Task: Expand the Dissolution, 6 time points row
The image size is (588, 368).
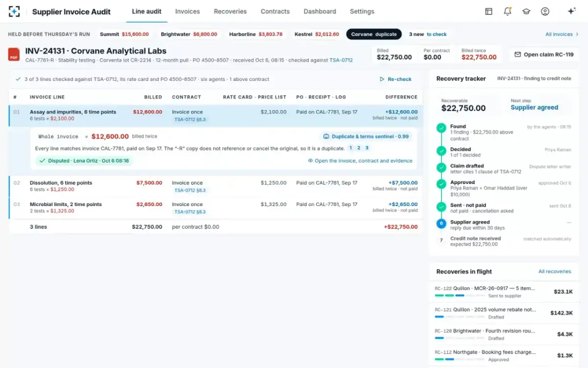Action: click(x=216, y=186)
